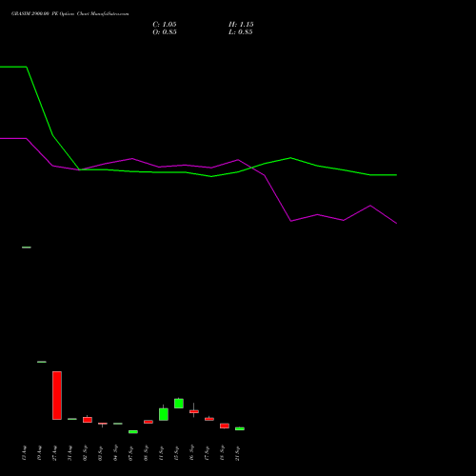Select the close value 'C: 1.05'
The height and width of the screenshot is (476, 476).
pyautogui.click(x=165, y=25)
